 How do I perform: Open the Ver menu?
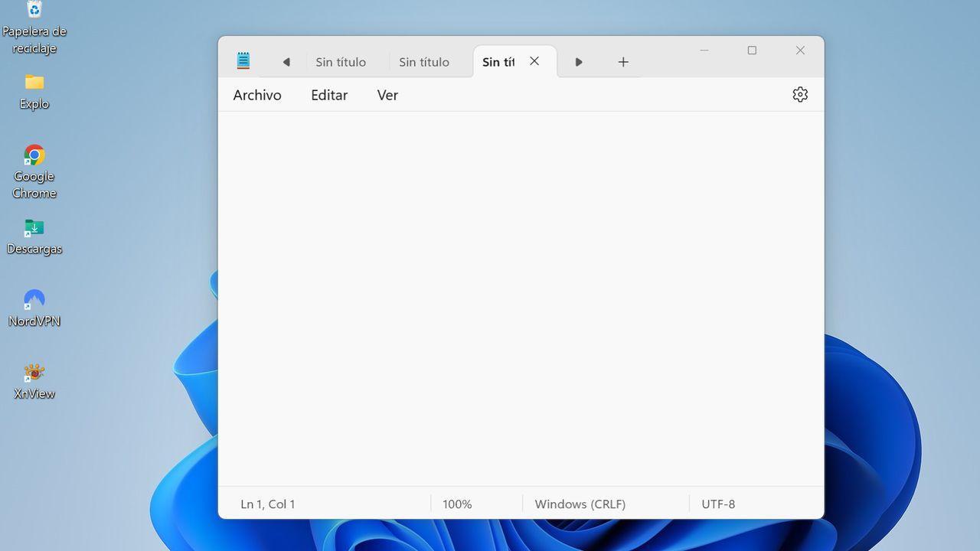click(387, 95)
